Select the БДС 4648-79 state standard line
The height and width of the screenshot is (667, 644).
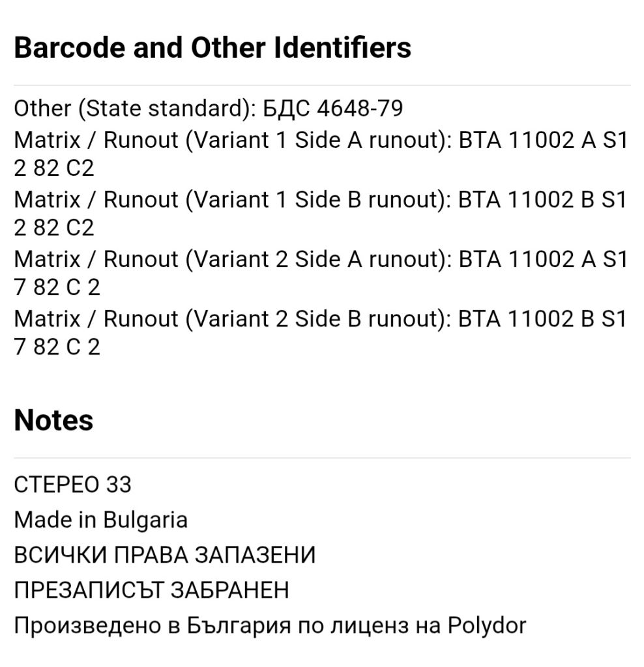point(208,108)
